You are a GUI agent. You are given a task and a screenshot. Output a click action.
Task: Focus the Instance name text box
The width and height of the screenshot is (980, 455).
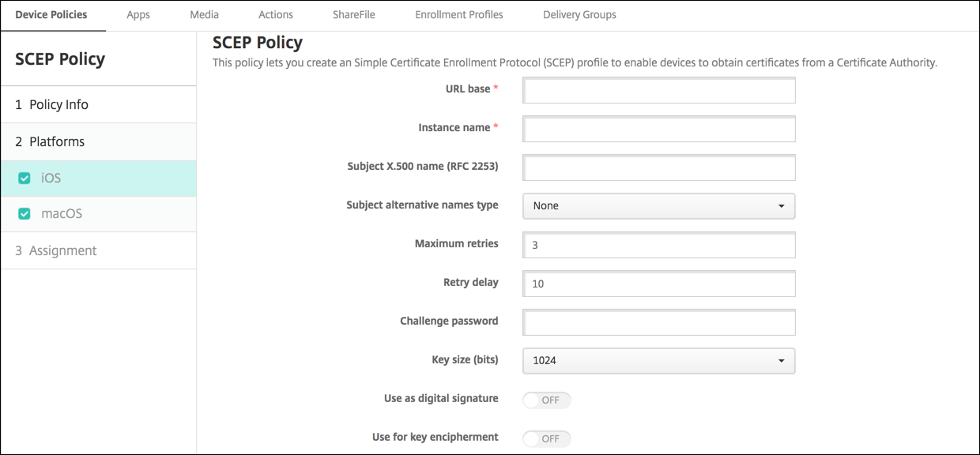tap(658, 129)
